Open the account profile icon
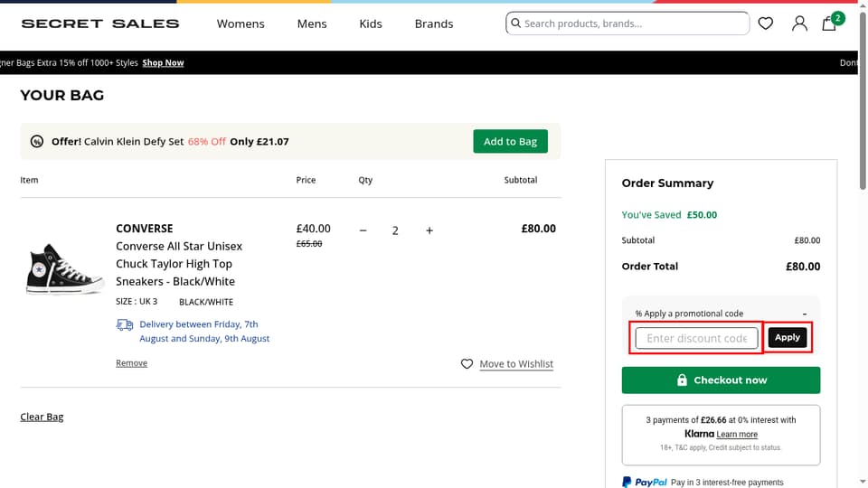This screenshot has width=868, height=488. point(799,23)
